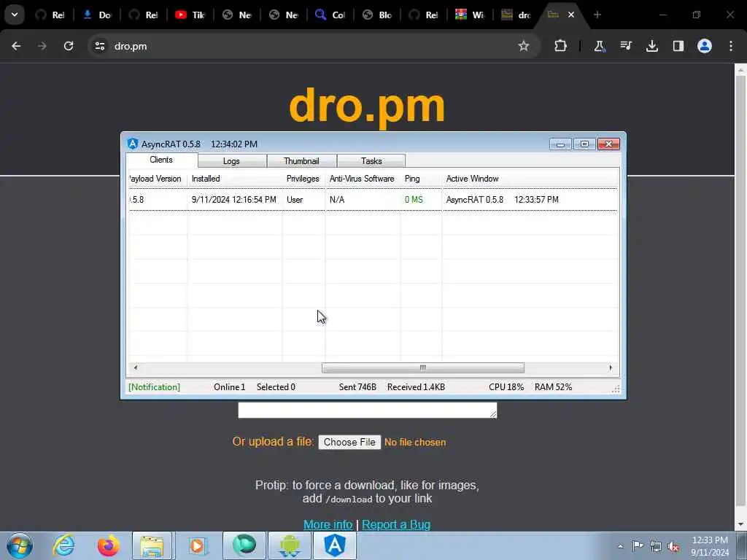Open the Android robot taskbar icon
Screen dimensions: 747x560
coord(290,545)
